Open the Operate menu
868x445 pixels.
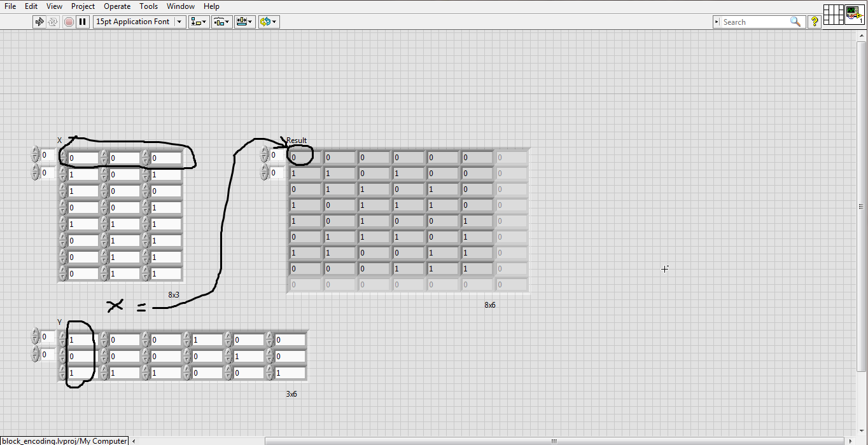tap(117, 6)
